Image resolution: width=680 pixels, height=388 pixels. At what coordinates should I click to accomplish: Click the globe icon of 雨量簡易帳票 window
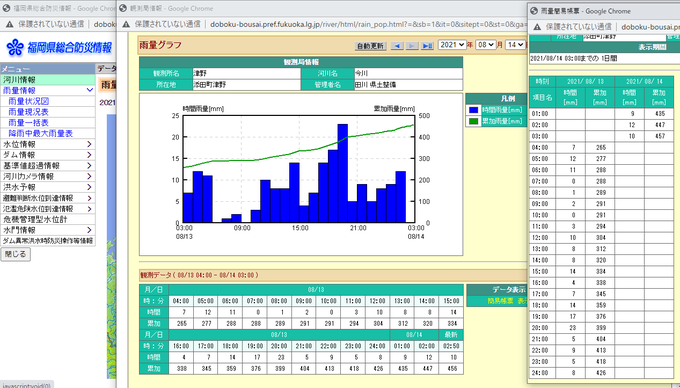coord(534,11)
